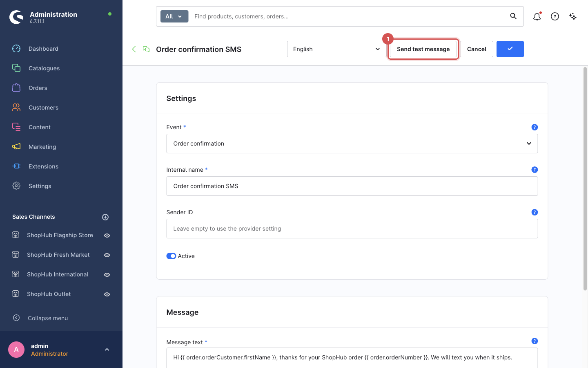Open the Dashboard icon in sidebar

16,49
